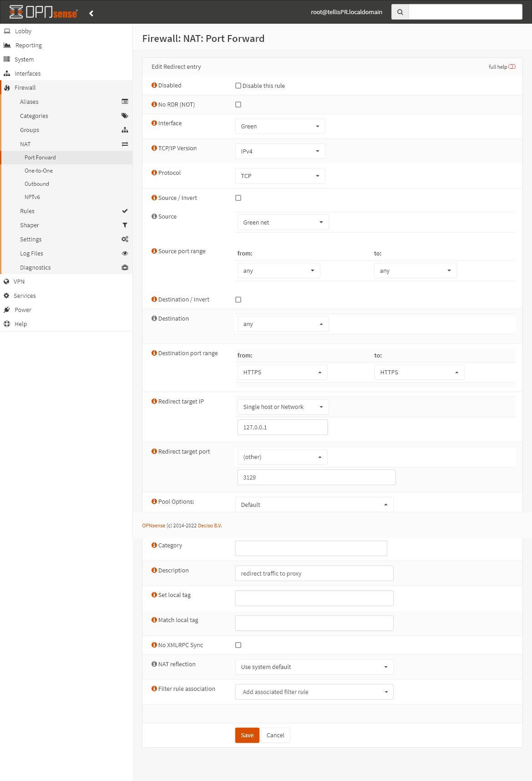
Task: Click the OPNsense logo
Action: (43, 12)
